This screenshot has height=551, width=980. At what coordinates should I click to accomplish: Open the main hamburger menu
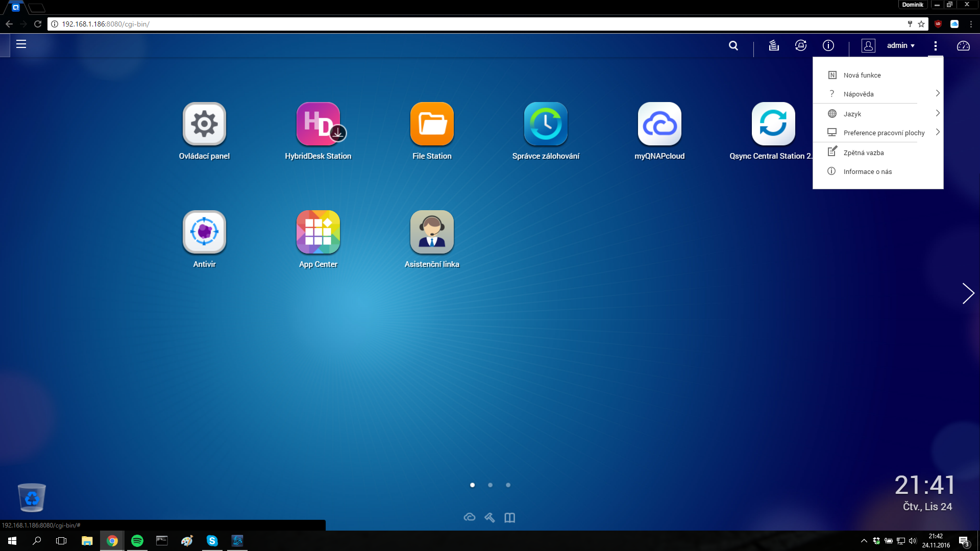click(x=21, y=44)
